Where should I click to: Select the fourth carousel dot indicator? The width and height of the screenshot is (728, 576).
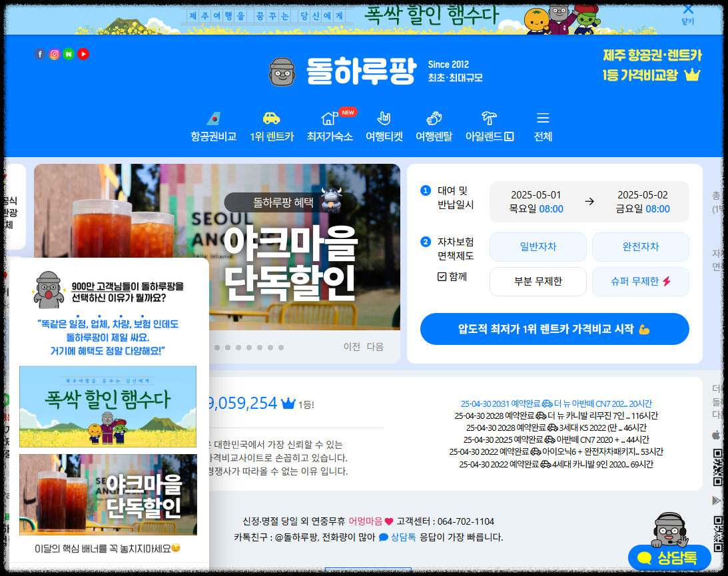pos(249,347)
